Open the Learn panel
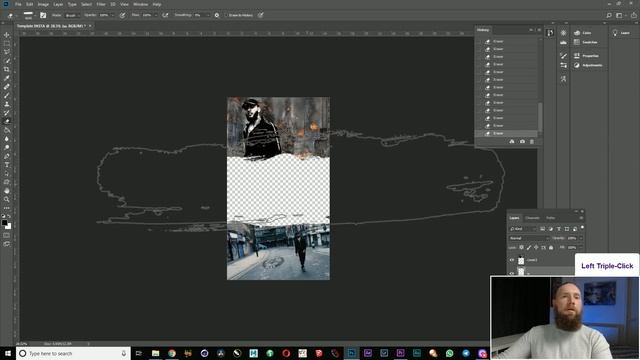 click(622, 33)
